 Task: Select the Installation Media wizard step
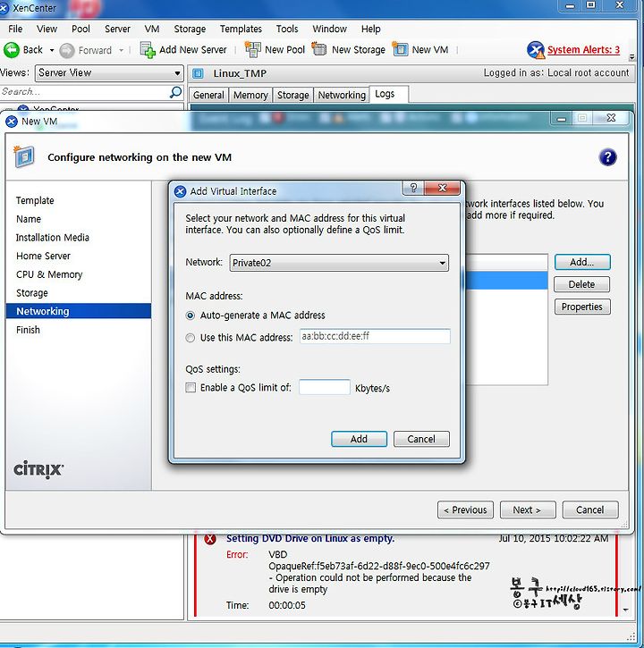53,238
